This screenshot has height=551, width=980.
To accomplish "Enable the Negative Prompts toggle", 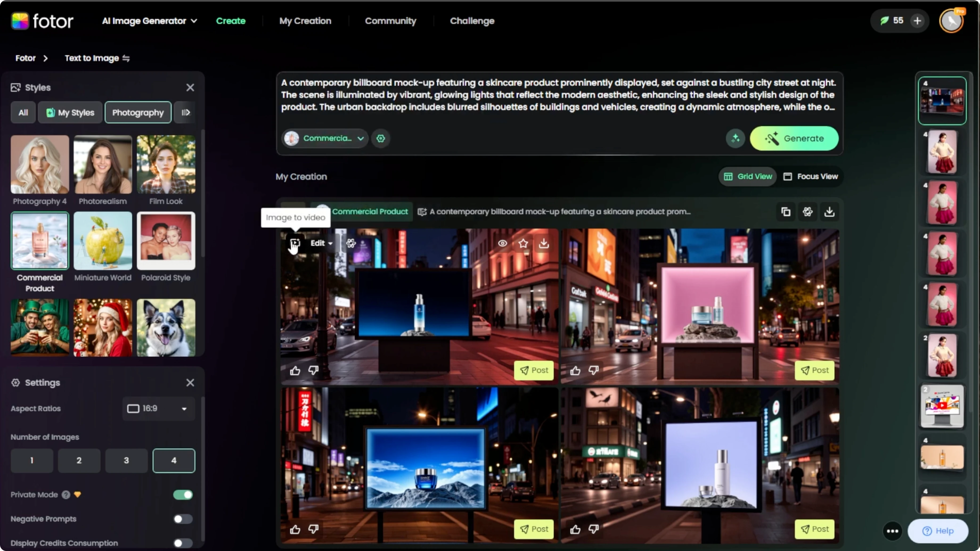I will tap(183, 519).
